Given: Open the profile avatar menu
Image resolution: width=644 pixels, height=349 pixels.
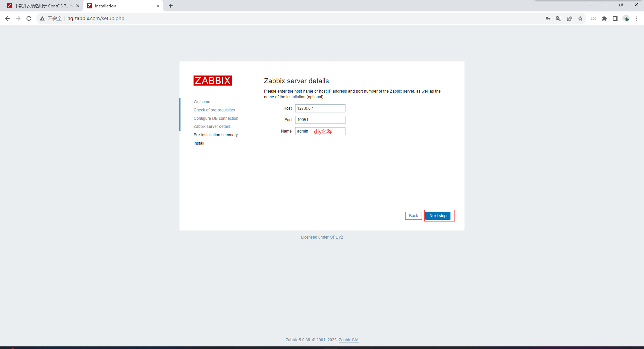Looking at the screenshot, I should (x=626, y=18).
